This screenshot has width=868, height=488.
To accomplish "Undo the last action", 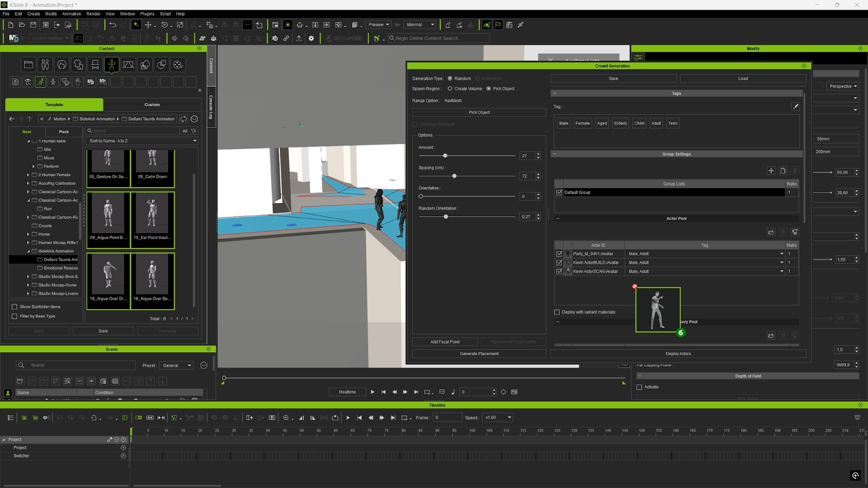I will tap(112, 25).
